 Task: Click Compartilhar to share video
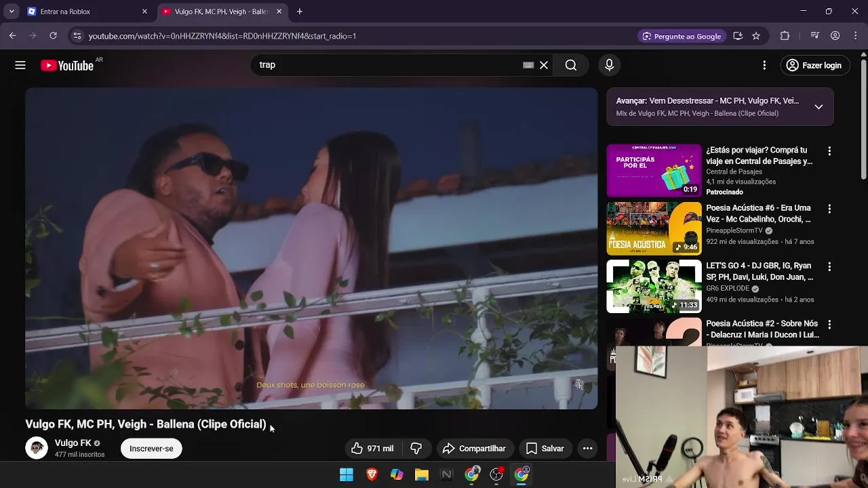pyautogui.click(x=474, y=448)
